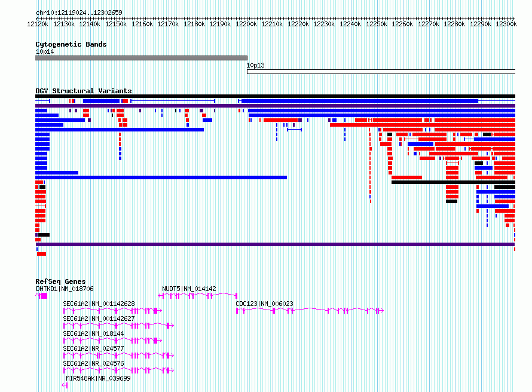Screen dimensions: 532x392
Task: Click the SEC61A2|NM_001142628 transcript label
Action: tap(99, 304)
